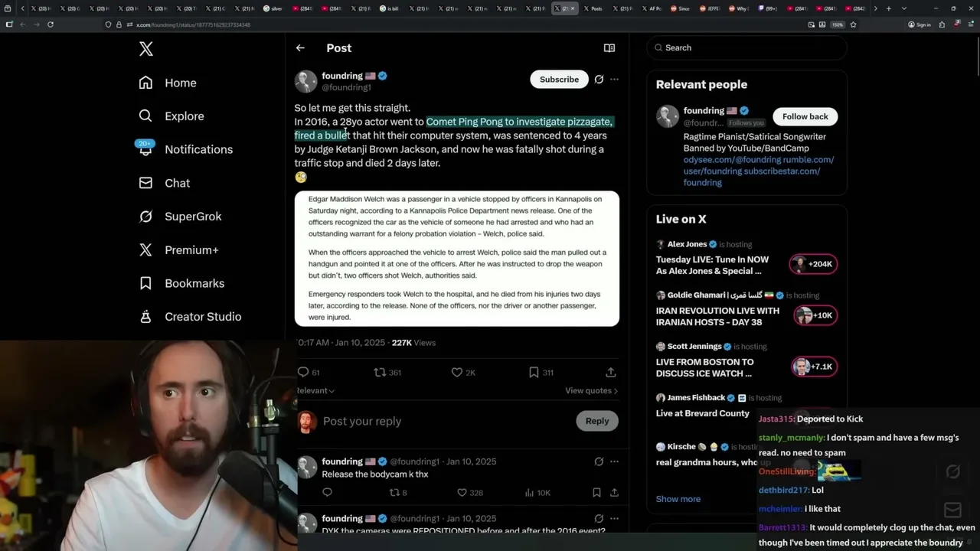
Task: Click the foundring name in Relevant people
Action: pyautogui.click(x=703, y=111)
